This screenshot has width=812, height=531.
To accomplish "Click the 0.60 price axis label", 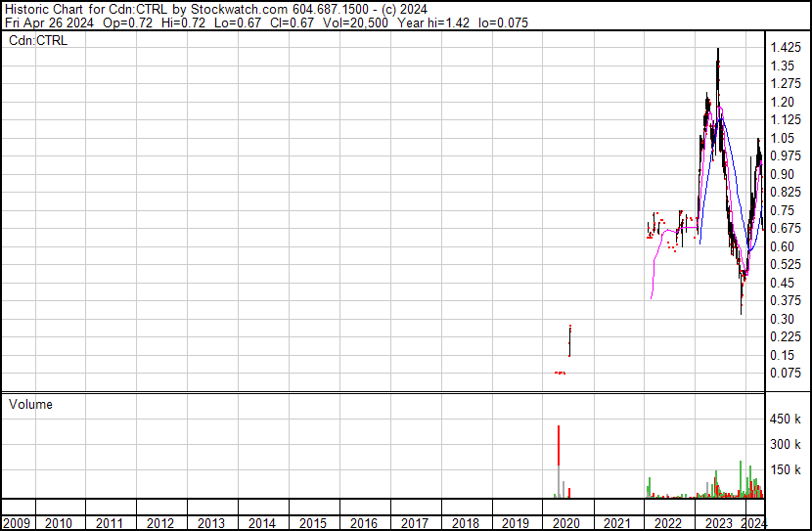I will pyautogui.click(x=782, y=246).
